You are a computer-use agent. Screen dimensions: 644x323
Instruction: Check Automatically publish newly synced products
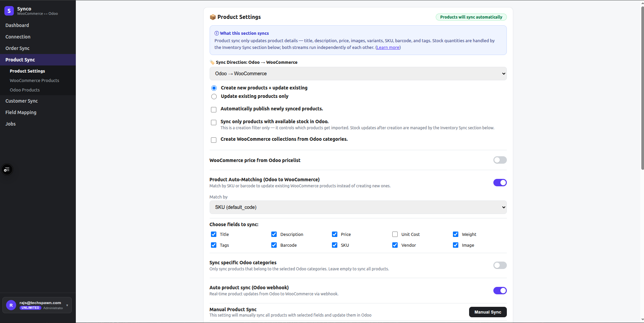tap(214, 110)
